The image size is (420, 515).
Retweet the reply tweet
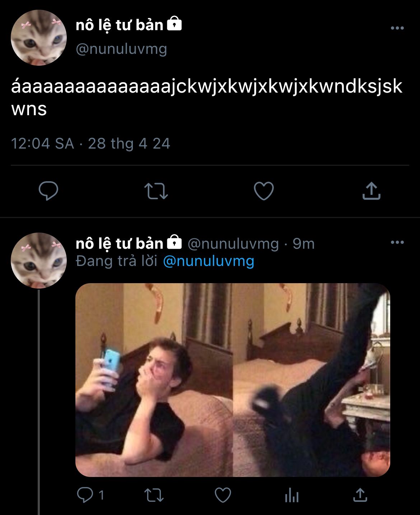pos(154,495)
